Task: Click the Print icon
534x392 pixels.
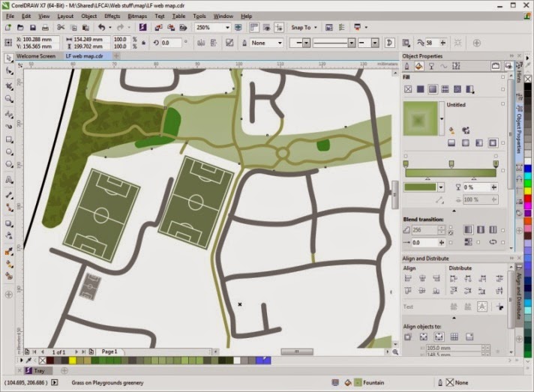Action: pyautogui.click(x=45, y=28)
